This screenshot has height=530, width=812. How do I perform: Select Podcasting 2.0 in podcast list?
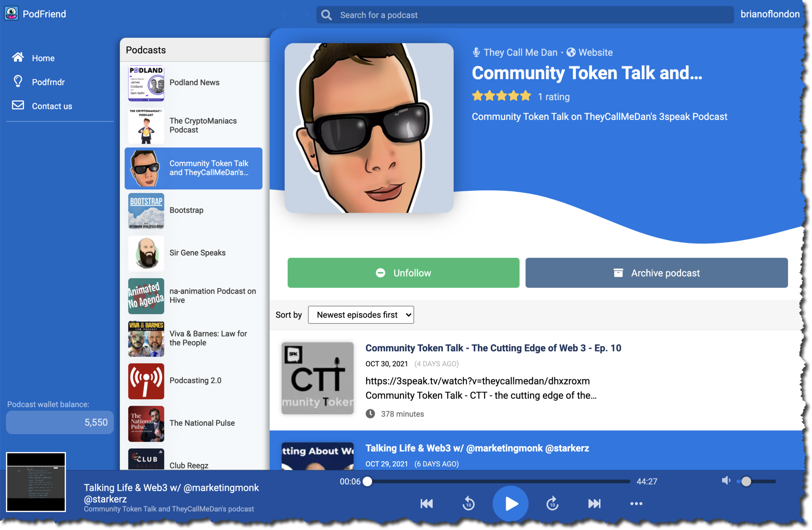pyautogui.click(x=195, y=380)
